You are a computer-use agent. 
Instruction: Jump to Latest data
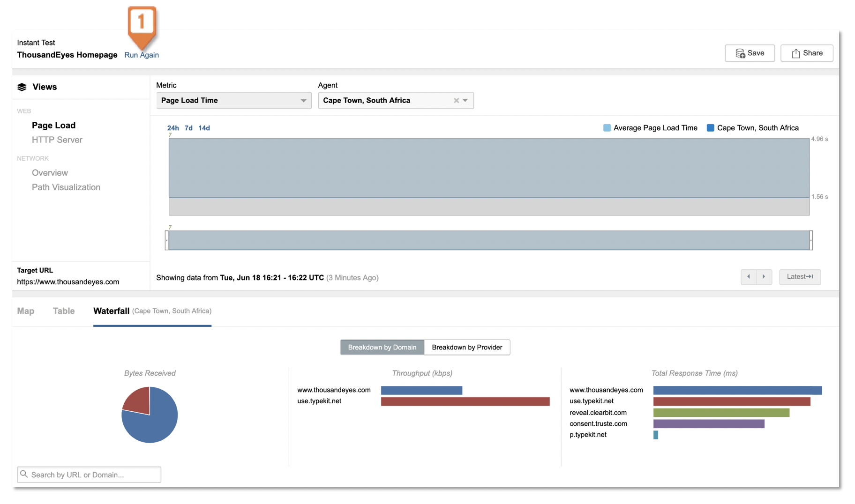point(800,277)
